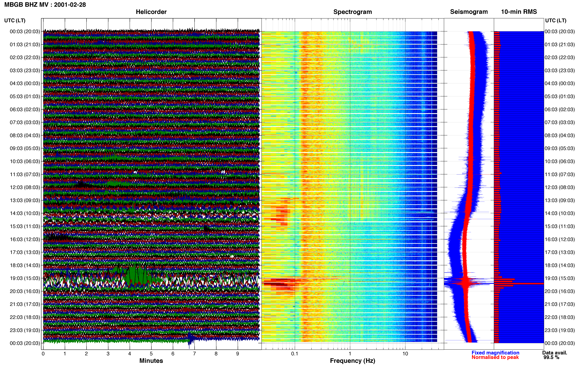The height and width of the screenshot is (368, 588).
Task: Click right time label 08:03 (04:03)
Action: tap(560, 135)
